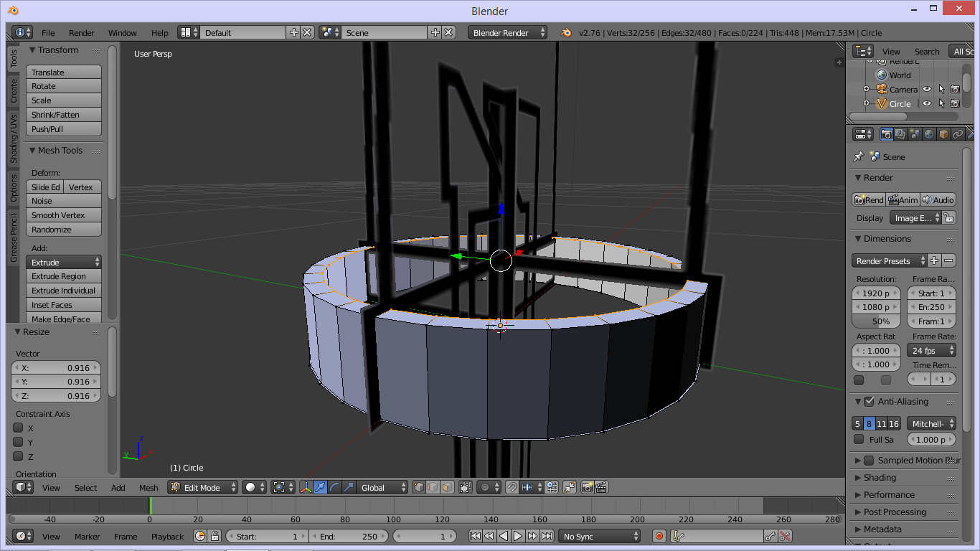Click the Smooth Vertex button
Image resolution: width=980 pixels, height=551 pixels.
pos(64,215)
